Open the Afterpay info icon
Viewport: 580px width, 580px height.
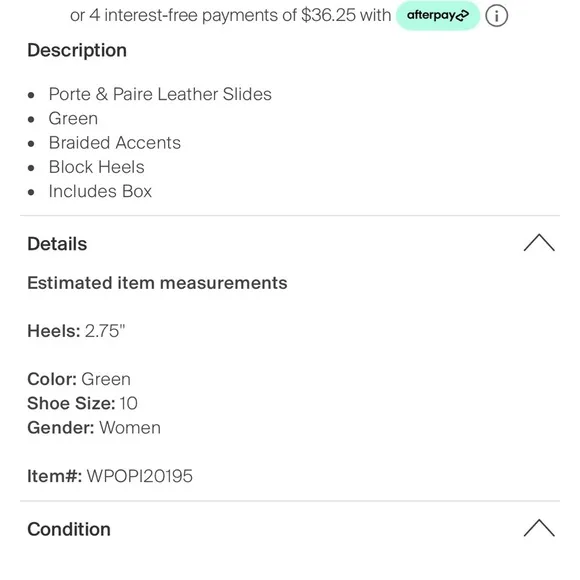tap(496, 16)
